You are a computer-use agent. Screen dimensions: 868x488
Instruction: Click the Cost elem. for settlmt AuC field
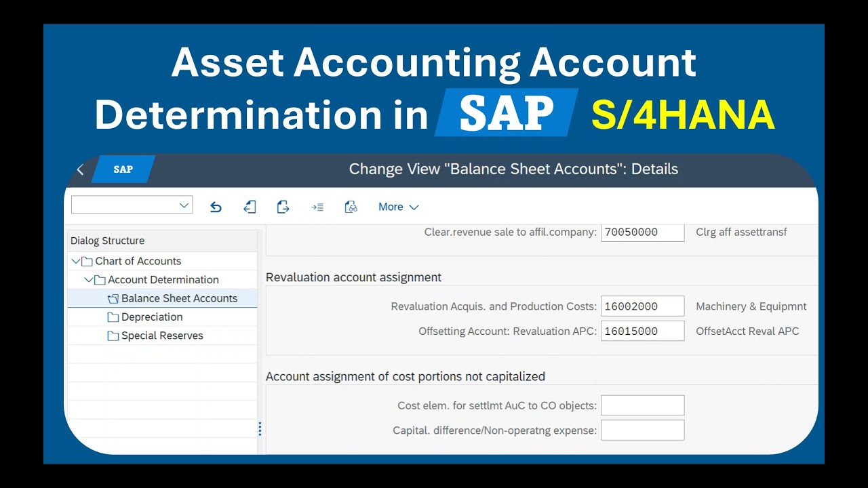coord(642,405)
